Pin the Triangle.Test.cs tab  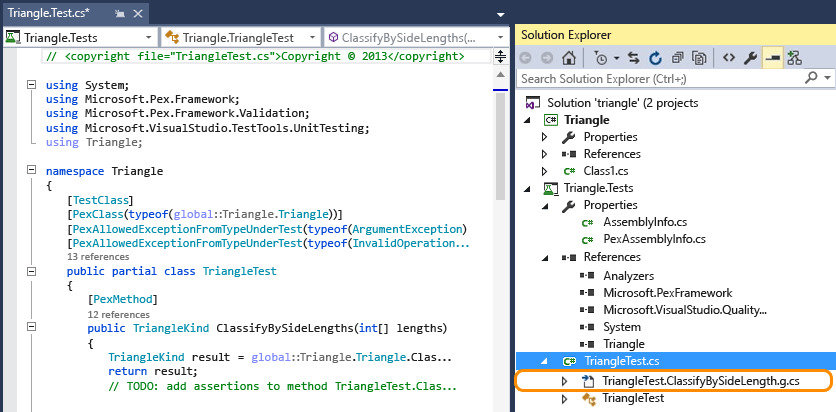(120, 14)
